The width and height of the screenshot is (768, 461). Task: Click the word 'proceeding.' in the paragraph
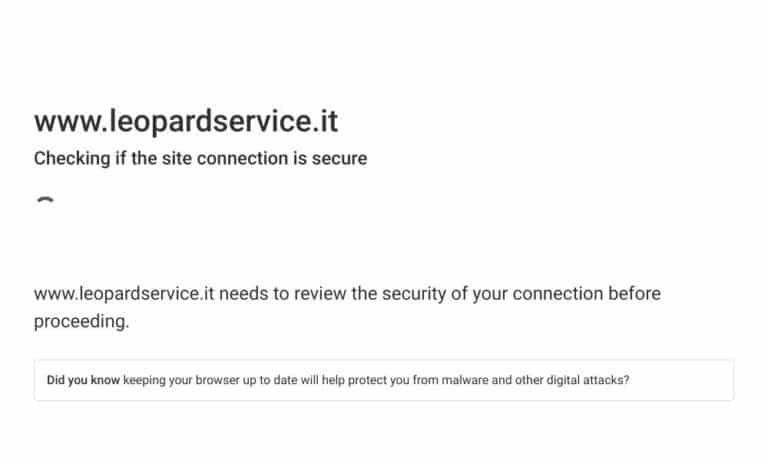tap(81, 322)
